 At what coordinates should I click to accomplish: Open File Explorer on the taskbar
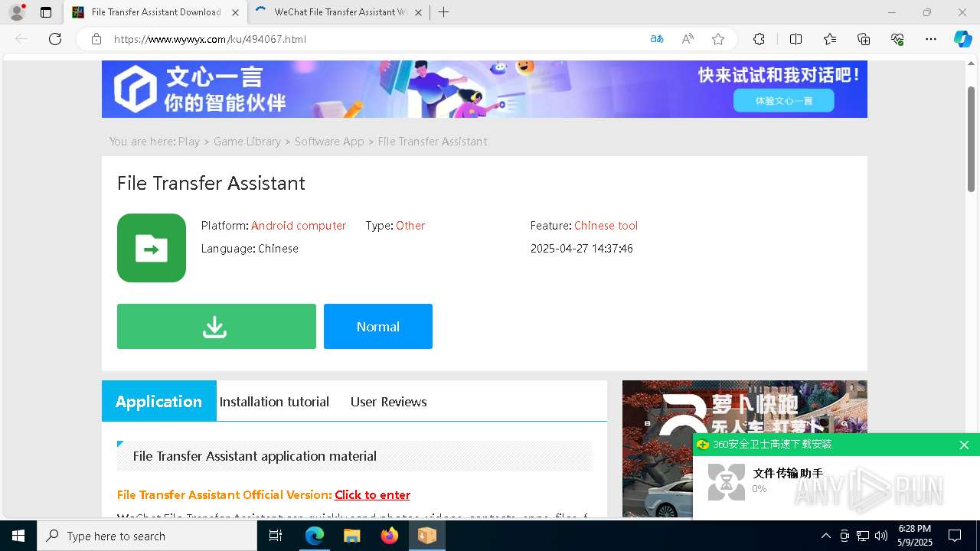point(352,536)
